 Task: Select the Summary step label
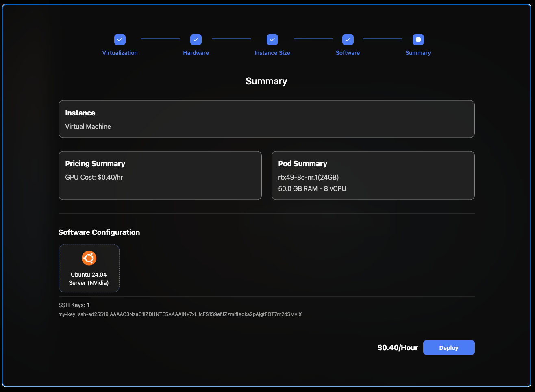pos(418,53)
